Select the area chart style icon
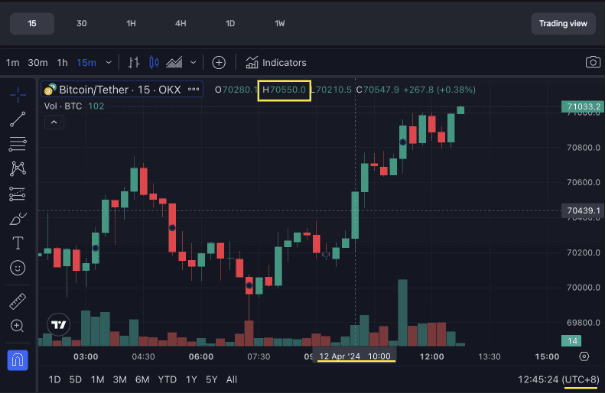This screenshot has width=606, height=393. point(174,62)
